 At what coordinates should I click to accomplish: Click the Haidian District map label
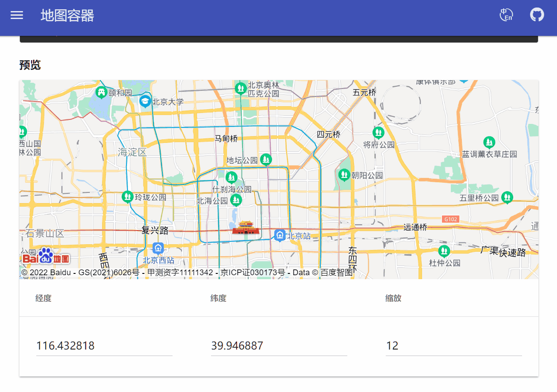click(132, 152)
